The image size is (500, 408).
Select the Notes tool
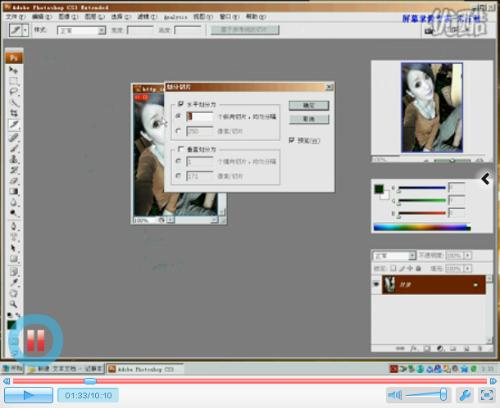[x=14, y=272]
